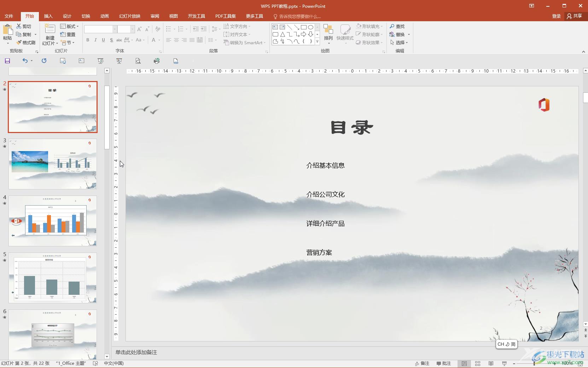Click the Redo circular arrow icon
Screen dimensions: 588x368
coord(44,61)
